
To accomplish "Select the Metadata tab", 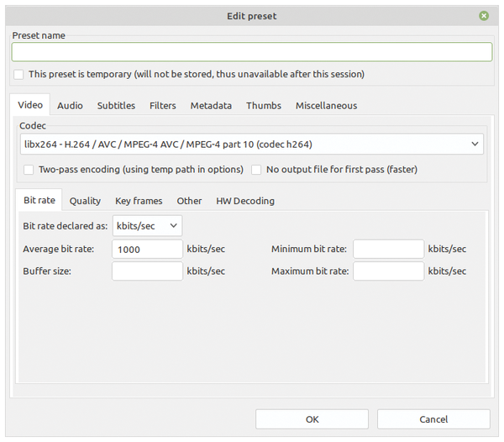I will pos(211,105).
